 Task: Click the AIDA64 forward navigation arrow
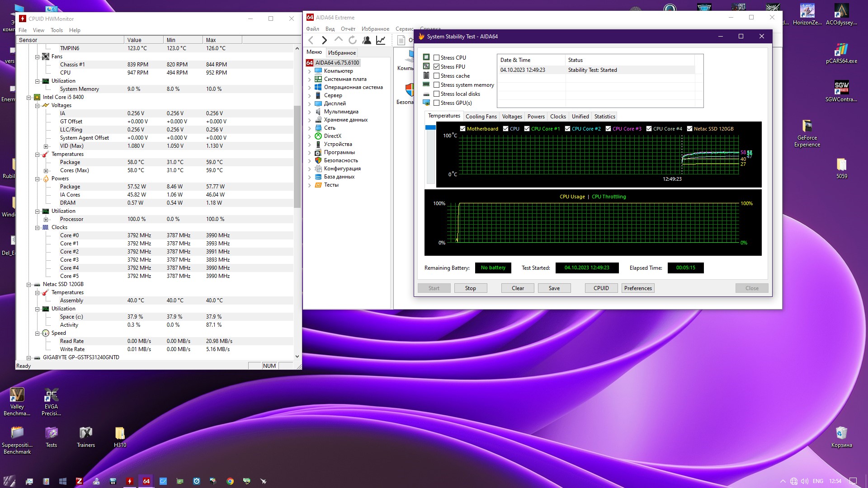pyautogui.click(x=324, y=40)
